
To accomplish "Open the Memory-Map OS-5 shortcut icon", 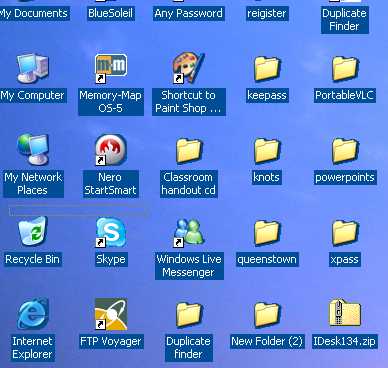I will point(111,69).
